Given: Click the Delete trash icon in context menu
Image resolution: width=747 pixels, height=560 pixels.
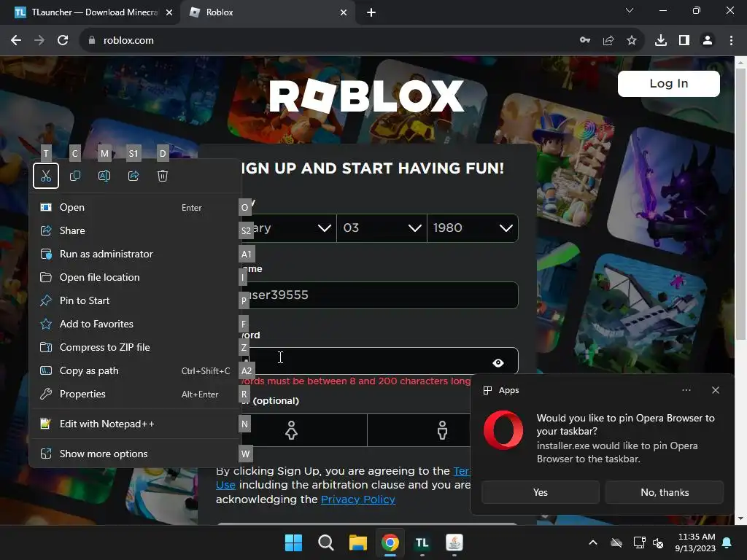Looking at the screenshot, I should [x=163, y=176].
